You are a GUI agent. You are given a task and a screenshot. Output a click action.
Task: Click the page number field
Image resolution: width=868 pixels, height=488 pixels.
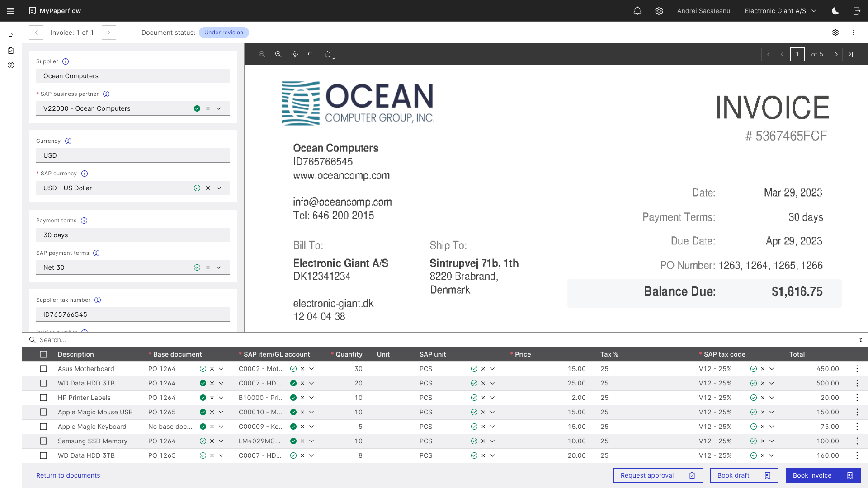coord(797,54)
